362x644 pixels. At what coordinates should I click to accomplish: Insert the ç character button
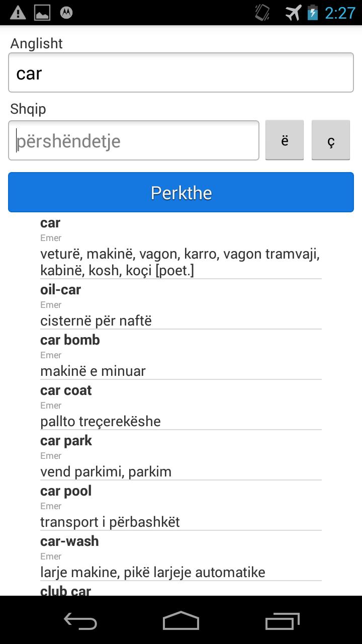tap(330, 140)
